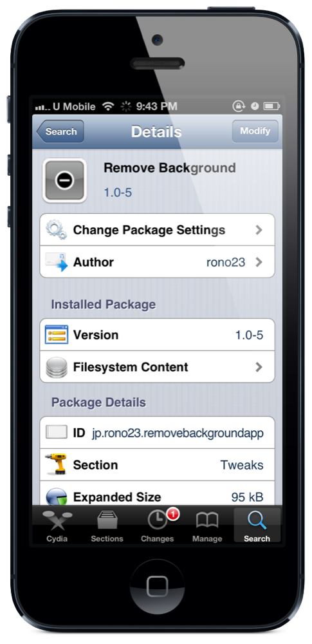Tap the gears icon beside Change Package Settings
Viewport: 312px width, 644px height.
pyautogui.click(x=56, y=230)
